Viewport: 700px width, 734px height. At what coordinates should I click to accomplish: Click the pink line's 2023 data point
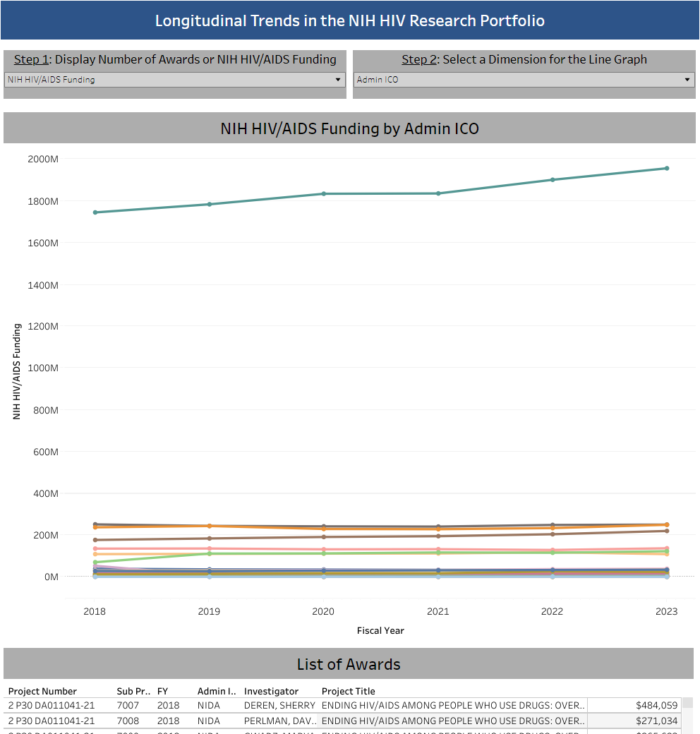pyautogui.click(x=667, y=548)
